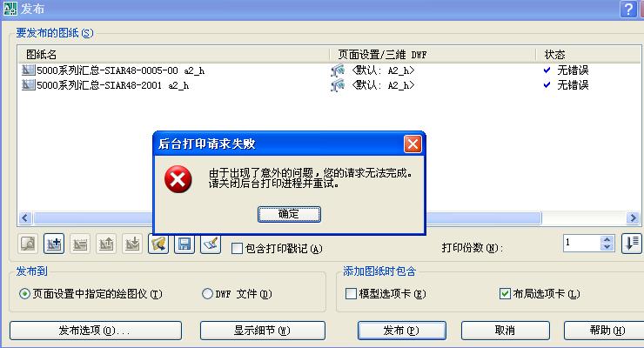Open plot stamp settings brush icon
This screenshot has width=644, height=348.
point(211,244)
